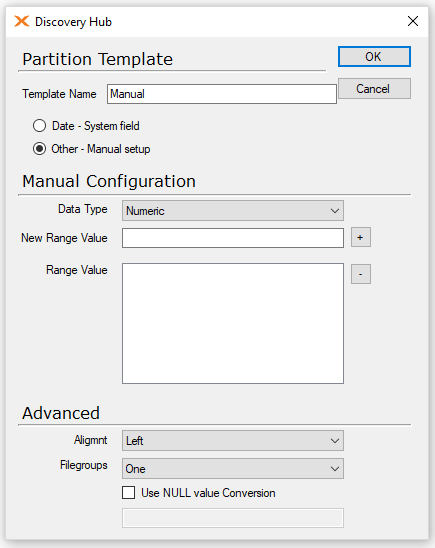Screen dimensions: 435x548
Task: Click the Cancel button
Action: click(x=374, y=89)
